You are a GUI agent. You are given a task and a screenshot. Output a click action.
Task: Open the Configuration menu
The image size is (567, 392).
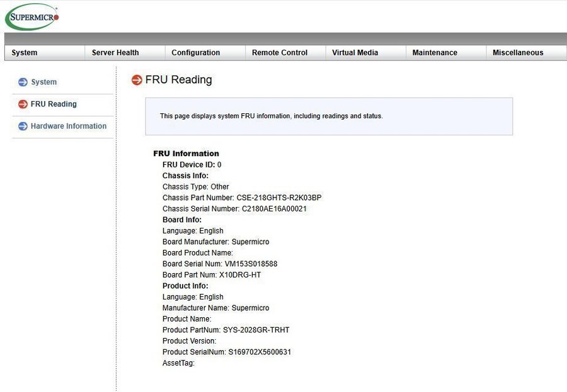(x=196, y=53)
